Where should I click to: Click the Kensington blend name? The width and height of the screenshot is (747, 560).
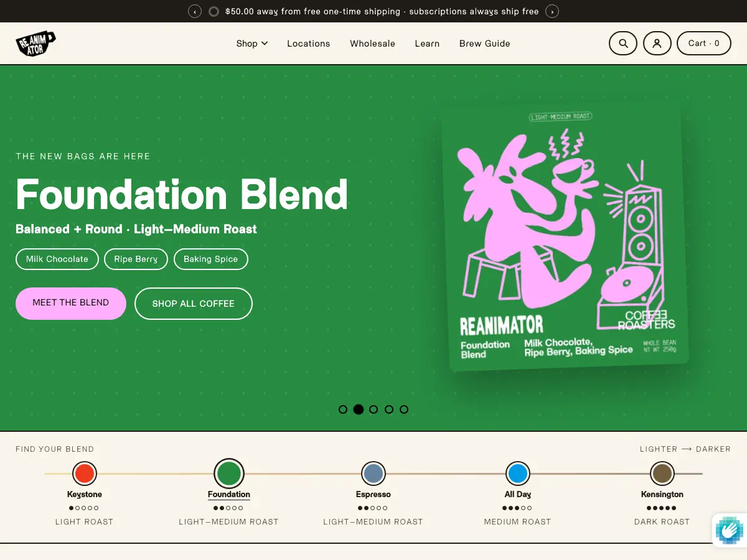click(662, 495)
